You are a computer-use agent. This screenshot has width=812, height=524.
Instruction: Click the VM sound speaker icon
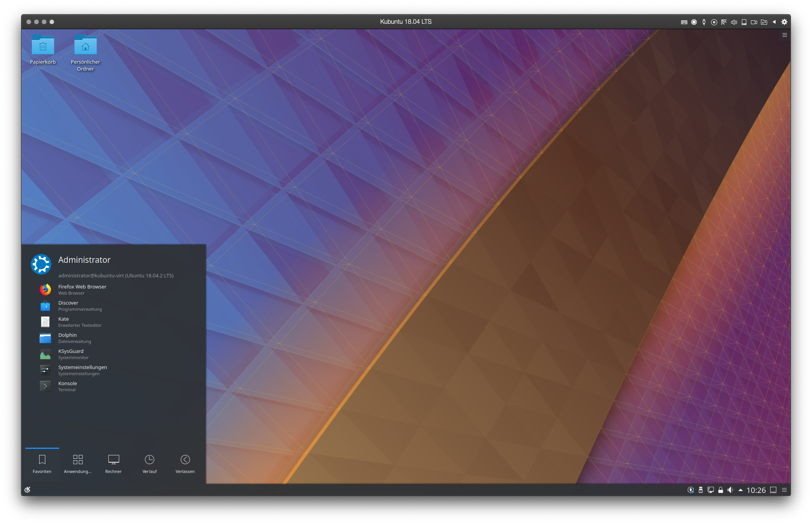pyautogui.click(x=734, y=22)
